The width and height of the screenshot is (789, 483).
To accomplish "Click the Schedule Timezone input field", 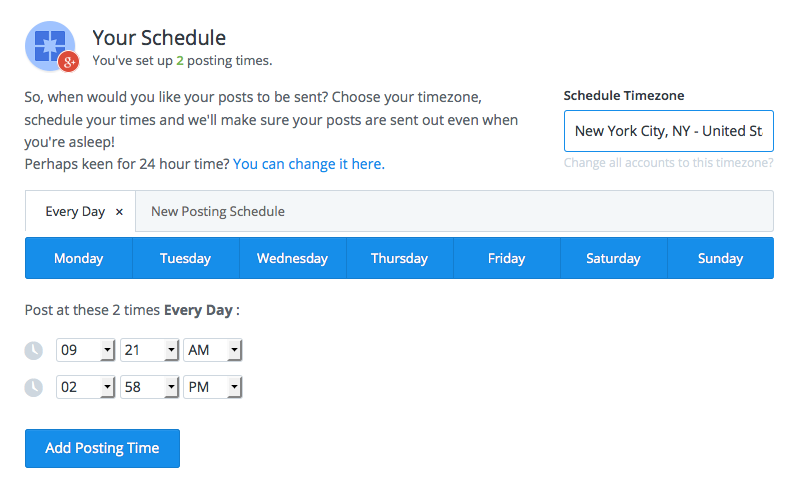I will point(669,131).
